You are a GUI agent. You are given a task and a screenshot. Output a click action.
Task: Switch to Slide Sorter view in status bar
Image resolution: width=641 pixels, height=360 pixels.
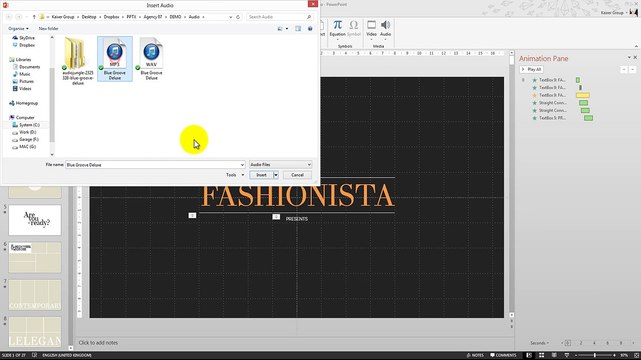541,355
